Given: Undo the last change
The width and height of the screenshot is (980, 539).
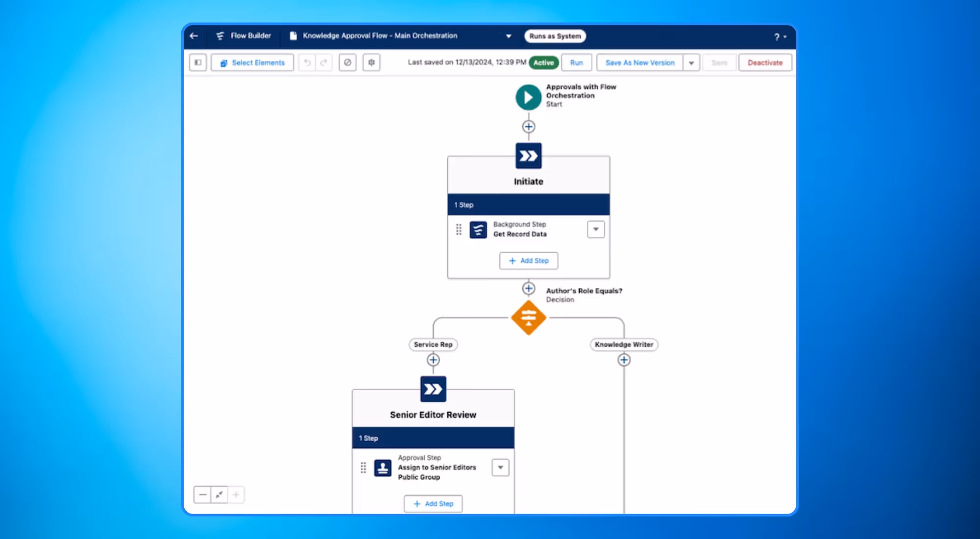Looking at the screenshot, I should click(307, 63).
